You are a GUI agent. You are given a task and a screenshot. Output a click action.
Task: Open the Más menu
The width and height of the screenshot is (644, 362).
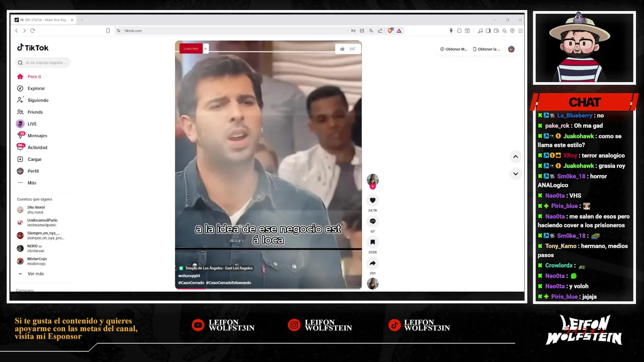pyautogui.click(x=27, y=183)
